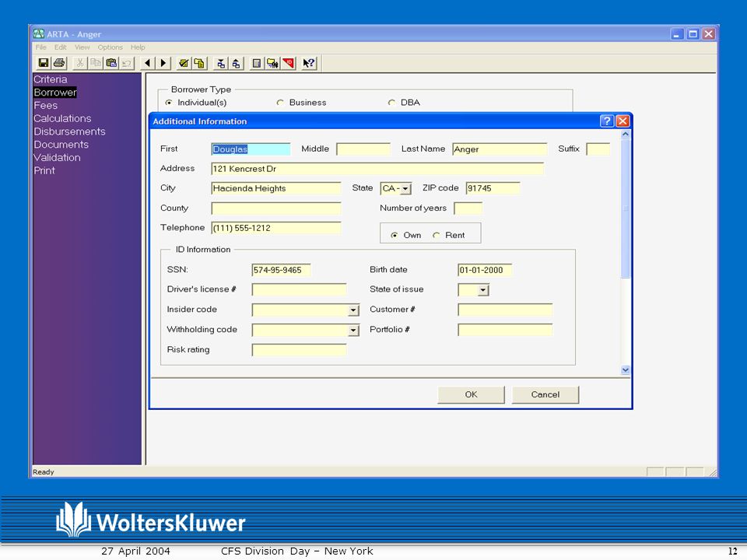Click the Cut scissors icon
Image resolution: width=747 pixels, height=560 pixels.
[79, 63]
